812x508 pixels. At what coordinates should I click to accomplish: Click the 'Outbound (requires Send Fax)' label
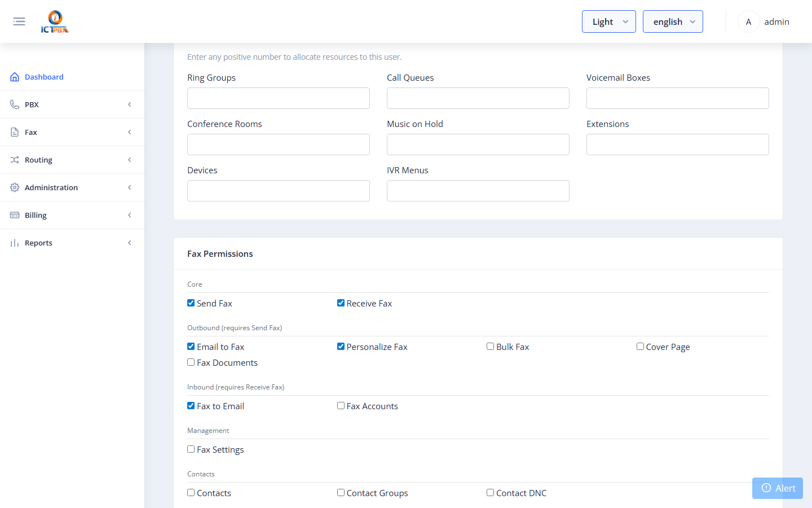pos(235,328)
